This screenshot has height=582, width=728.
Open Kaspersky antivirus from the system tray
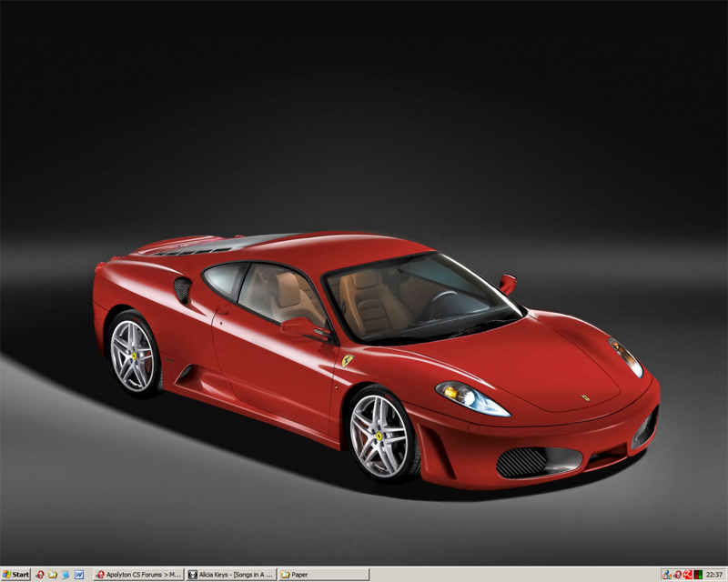click(687, 575)
